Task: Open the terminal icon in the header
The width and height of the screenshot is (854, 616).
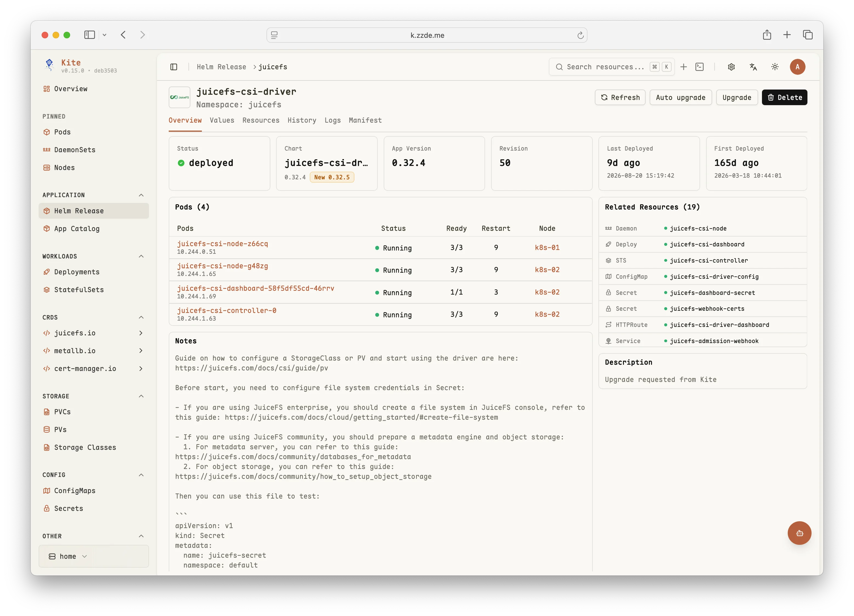Action: pyautogui.click(x=699, y=67)
